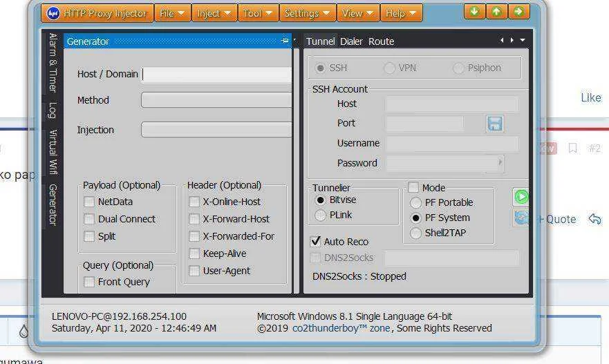Toggle the Mode checkbox

(x=413, y=187)
